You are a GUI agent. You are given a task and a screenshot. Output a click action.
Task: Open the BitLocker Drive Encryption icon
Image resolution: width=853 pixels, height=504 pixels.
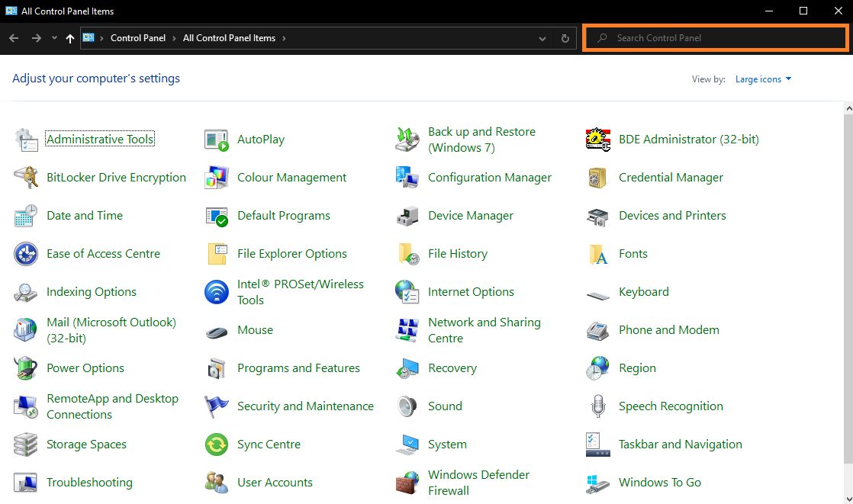(x=26, y=178)
